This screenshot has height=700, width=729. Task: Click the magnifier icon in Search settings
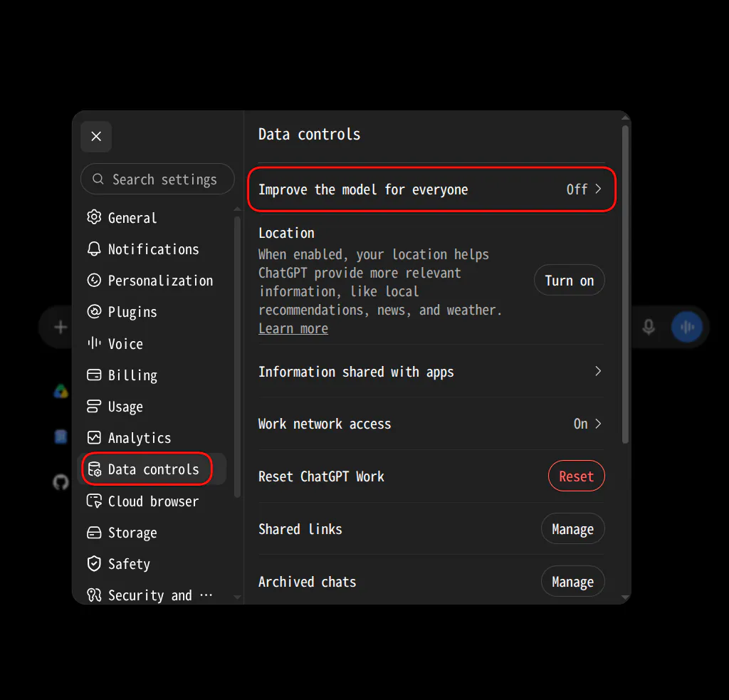(x=98, y=179)
